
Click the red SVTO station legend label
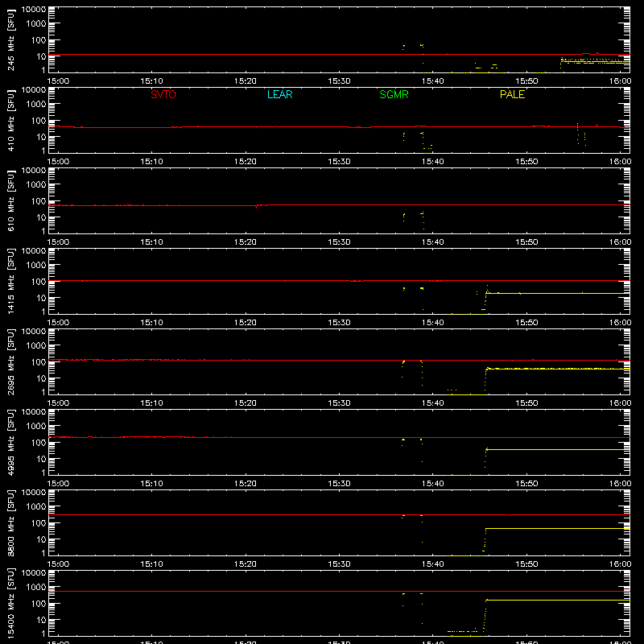point(163,94)
